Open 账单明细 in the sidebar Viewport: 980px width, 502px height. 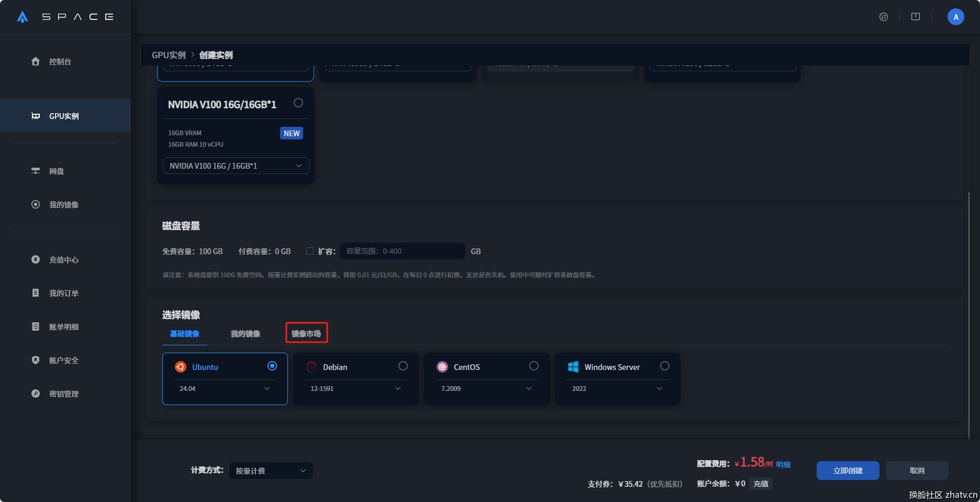tap(64, 326)
